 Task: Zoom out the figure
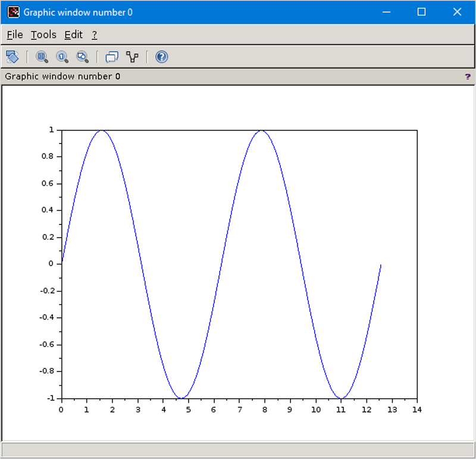[x=83, y=57]
